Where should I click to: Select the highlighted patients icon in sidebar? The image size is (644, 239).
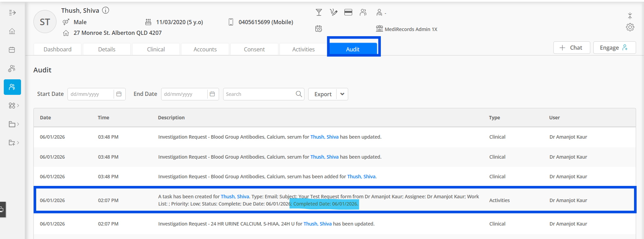(x=12, y=87)
